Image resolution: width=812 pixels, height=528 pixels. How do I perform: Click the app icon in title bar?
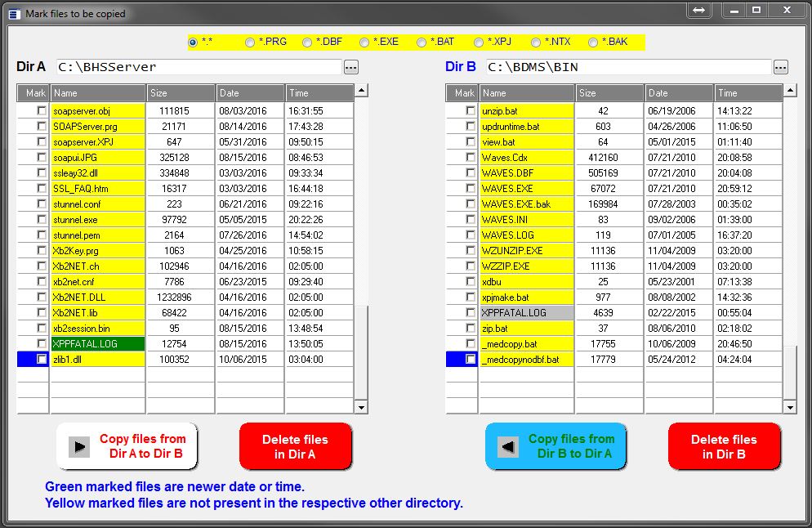[x=14, y=14]
